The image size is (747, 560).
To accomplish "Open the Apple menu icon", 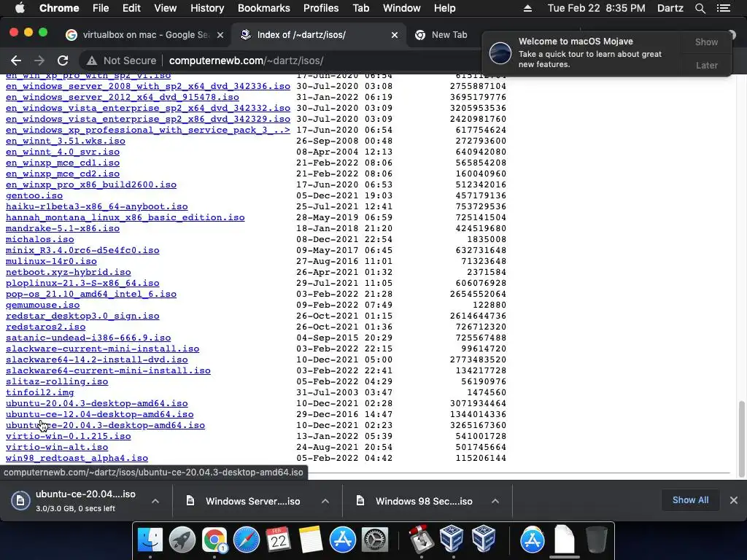I will tap(20, 8).
